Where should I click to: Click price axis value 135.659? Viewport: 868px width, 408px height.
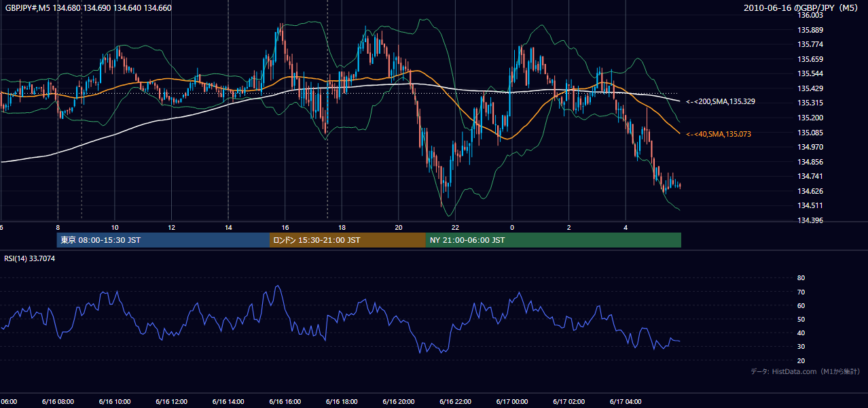[810, 59]
